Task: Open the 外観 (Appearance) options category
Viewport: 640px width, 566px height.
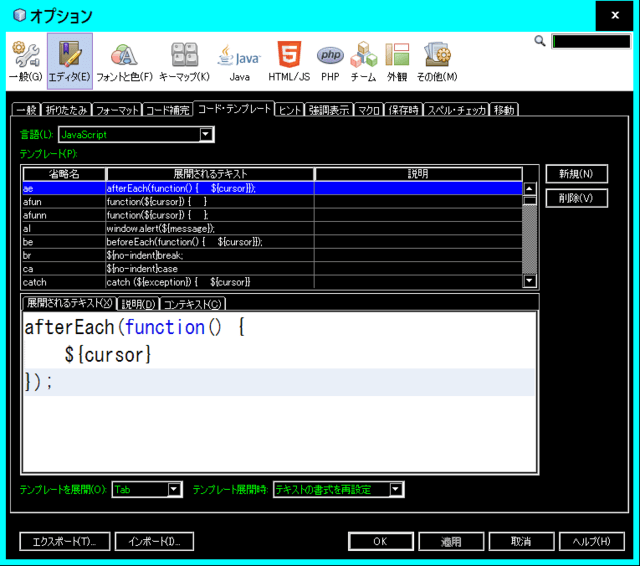Action: tap(397, 60)
